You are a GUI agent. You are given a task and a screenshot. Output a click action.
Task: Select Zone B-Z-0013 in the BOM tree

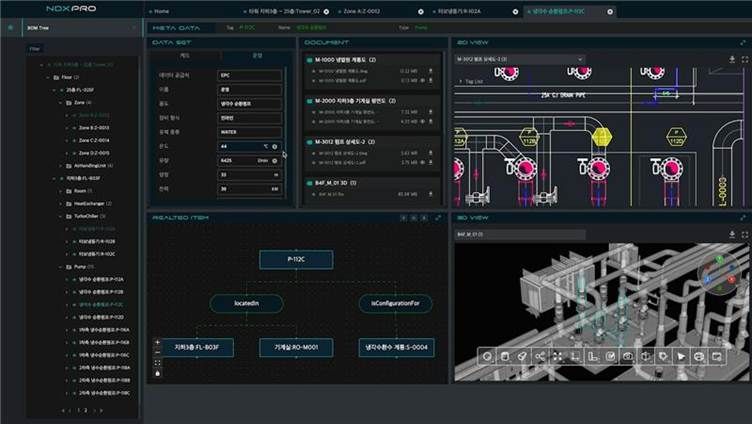(92, 128)
